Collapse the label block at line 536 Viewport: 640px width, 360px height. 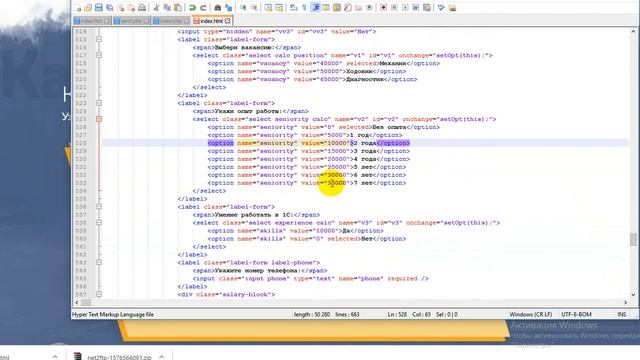click(x=99, y=207)
